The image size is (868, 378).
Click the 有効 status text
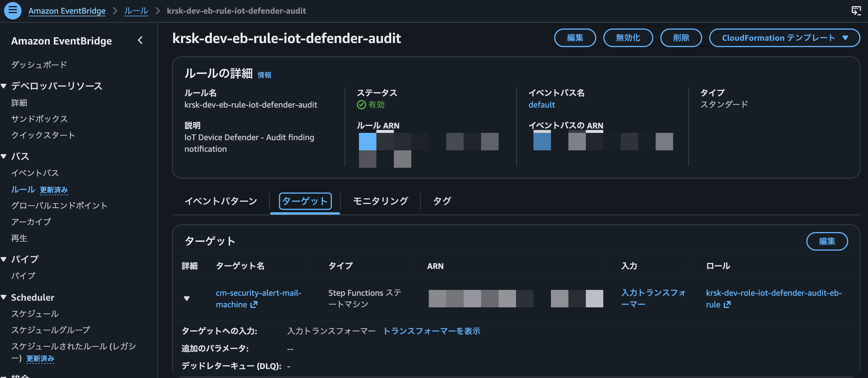[376, 105]
